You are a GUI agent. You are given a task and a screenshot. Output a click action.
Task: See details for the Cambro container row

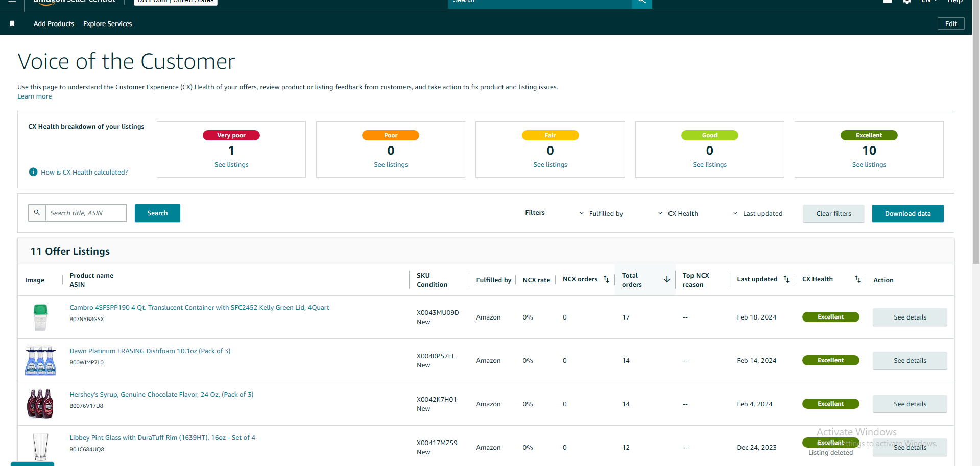tap(910, 317)
